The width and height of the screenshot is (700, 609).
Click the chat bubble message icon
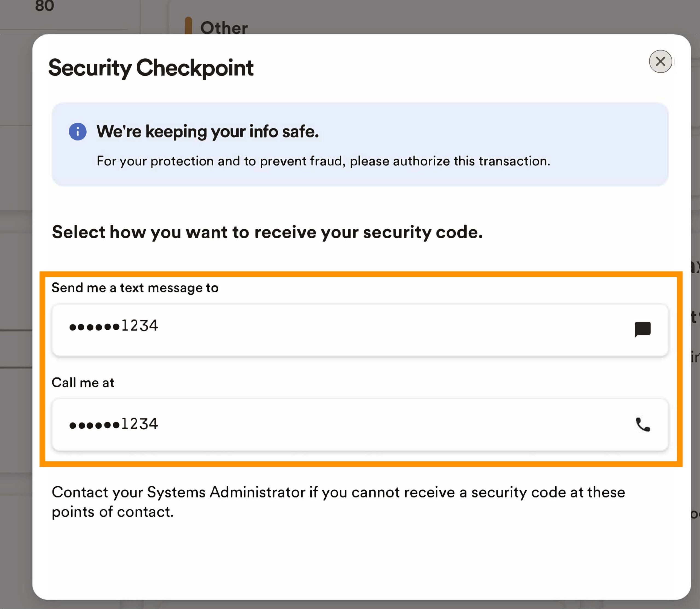point(642,329)
